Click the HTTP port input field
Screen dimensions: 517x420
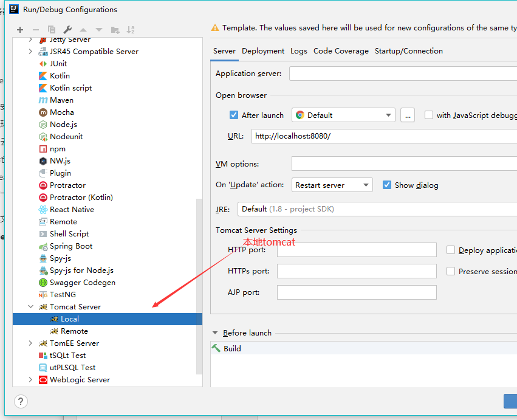point(357,250)
